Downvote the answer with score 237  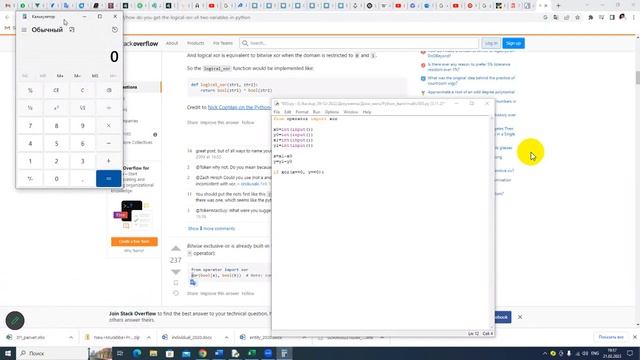pos(176,272)
